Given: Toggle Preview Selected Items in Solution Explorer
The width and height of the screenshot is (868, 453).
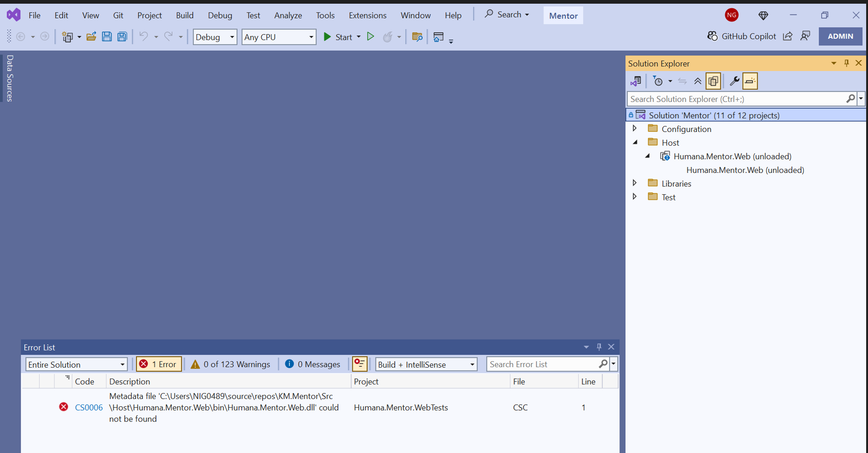Looking at the screenshot, I should tap(750, 81).
